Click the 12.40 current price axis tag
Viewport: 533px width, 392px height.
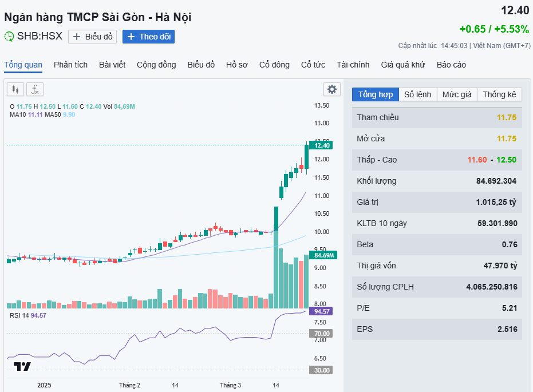click(x=321, y=145)
